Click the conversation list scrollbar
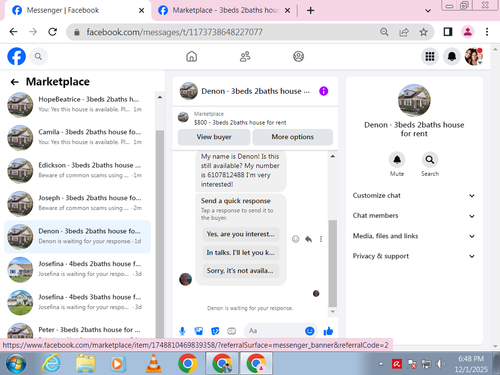500x375 pixels. point(160,233)
